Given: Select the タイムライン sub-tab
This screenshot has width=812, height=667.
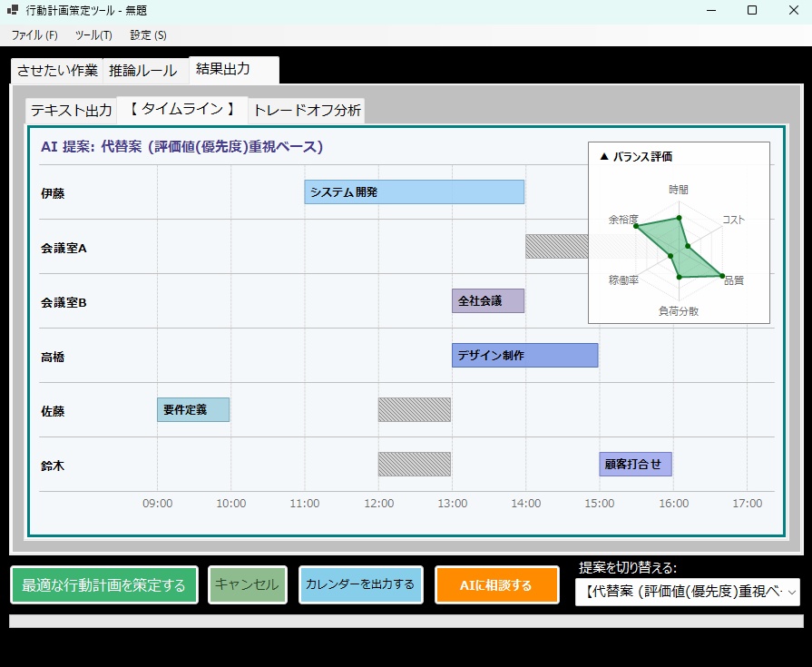Looking at the screenshot, I should click(x=181, y=109).
